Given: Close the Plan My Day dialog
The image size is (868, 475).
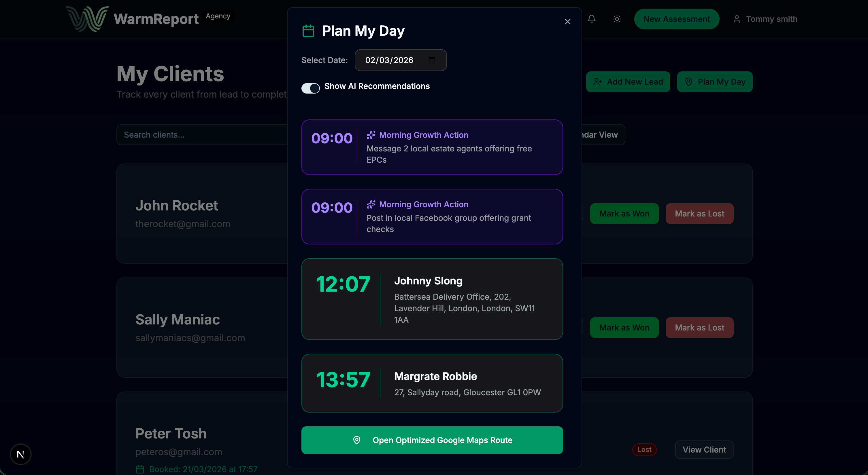Looking at the screenshot, I should [567, 22].
